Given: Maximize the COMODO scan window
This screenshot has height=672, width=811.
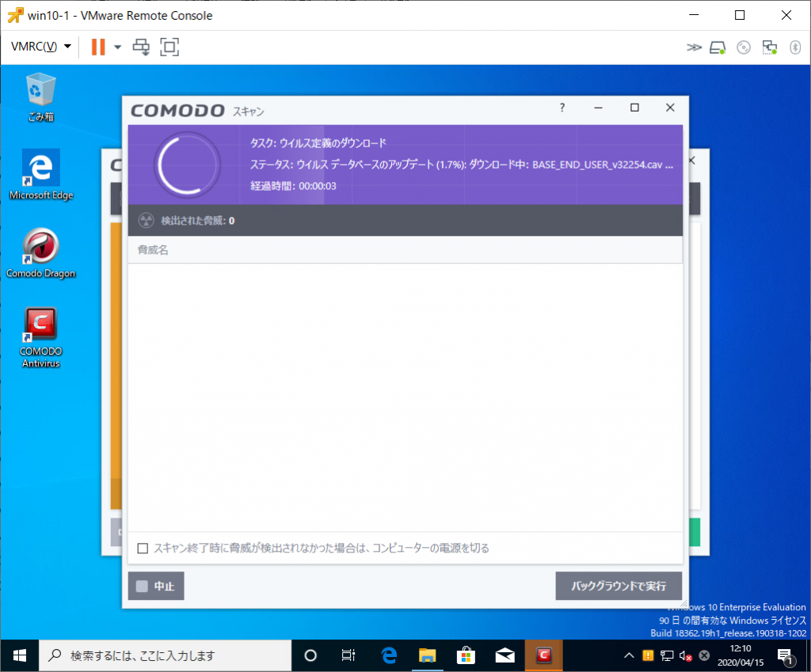Looking at the screenshot, I should coord(634,108).
